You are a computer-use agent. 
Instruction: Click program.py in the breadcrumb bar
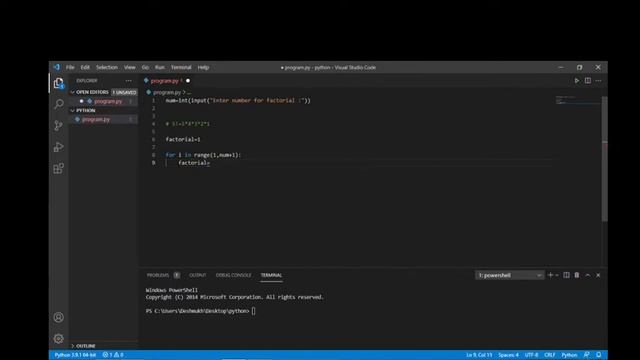(x=167, y=92)
